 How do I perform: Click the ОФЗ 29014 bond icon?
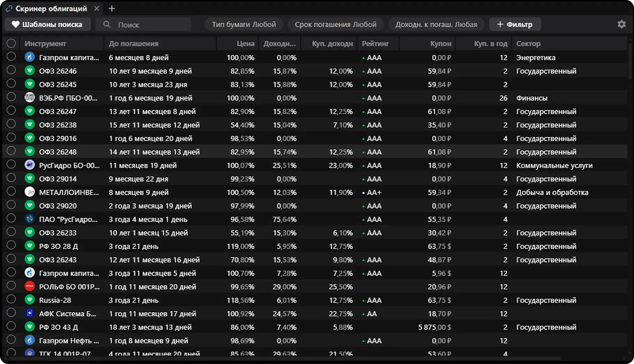[x=30, y=179]
